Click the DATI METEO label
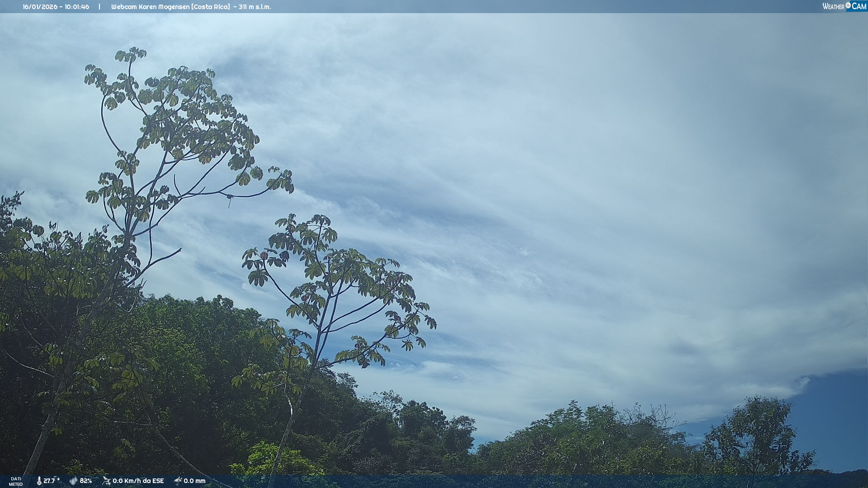This screenshot has width=868, height=488. pos(16,481)
